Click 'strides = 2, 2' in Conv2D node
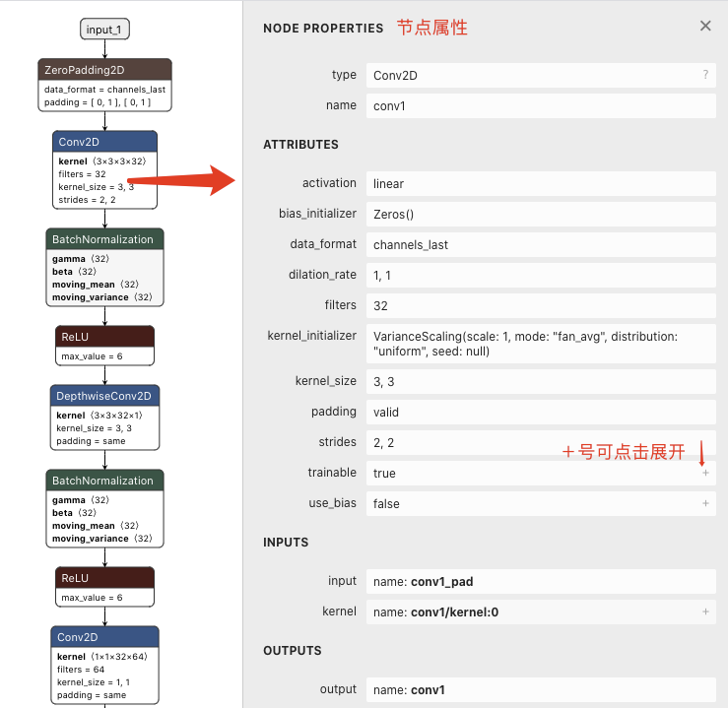 (x=87, y=200)
